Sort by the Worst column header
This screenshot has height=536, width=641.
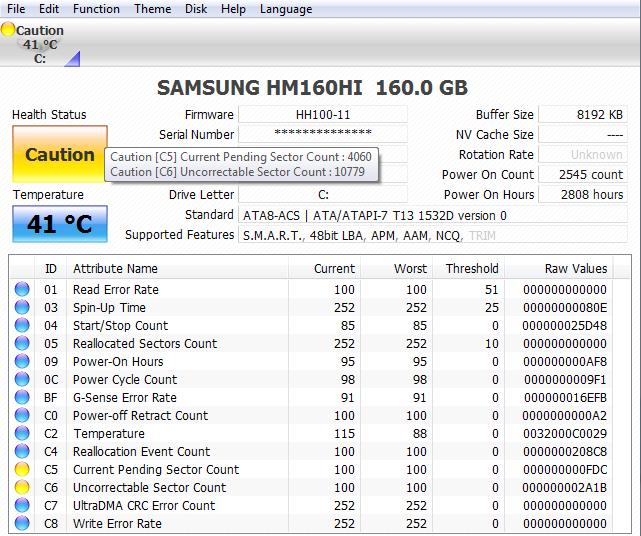(396, 269)
